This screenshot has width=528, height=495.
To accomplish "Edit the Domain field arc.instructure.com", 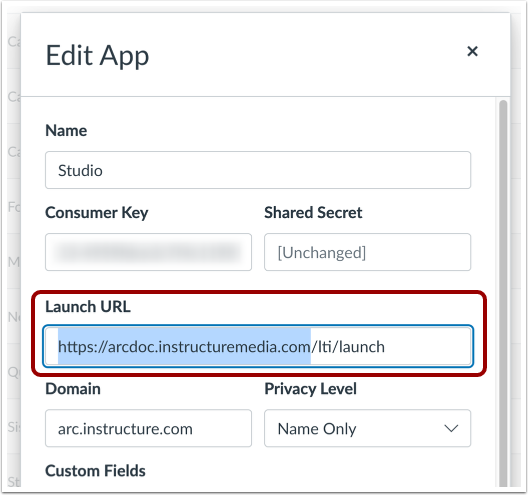I will (x=148, y=428).
